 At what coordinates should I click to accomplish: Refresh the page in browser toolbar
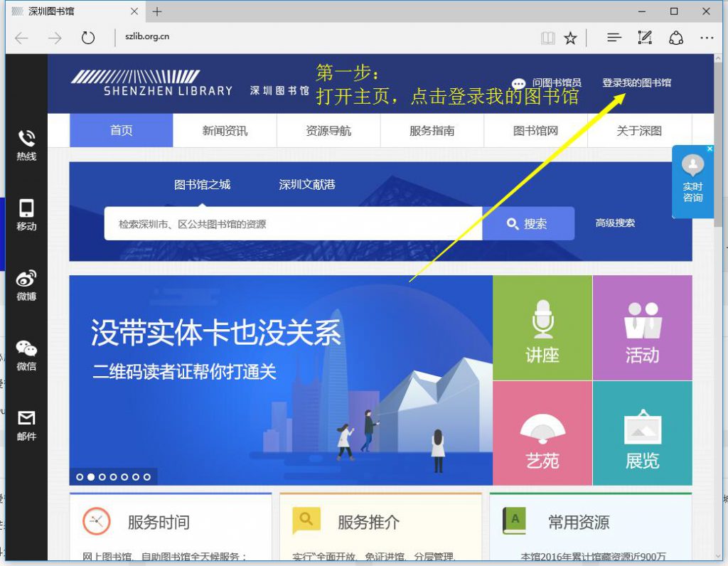point(88,38)
